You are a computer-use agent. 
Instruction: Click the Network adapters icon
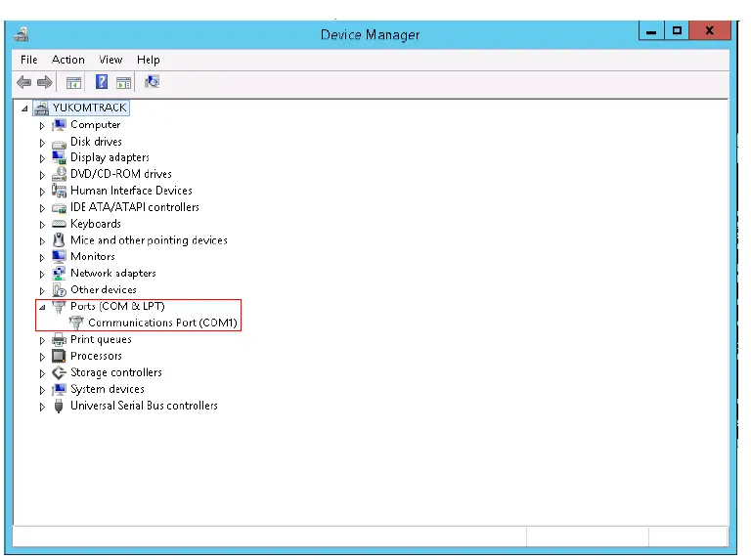click(59, 274)
